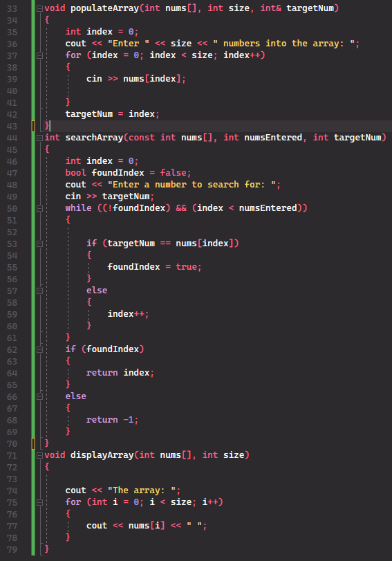Click 'false' on line 47
This screenshot has width=392, height=561.
click(x=173, y=172)
